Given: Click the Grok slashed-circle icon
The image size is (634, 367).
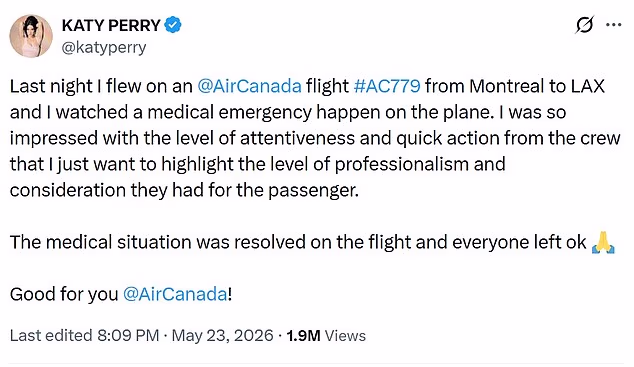Looking at the screenshot, I should 584,25.
